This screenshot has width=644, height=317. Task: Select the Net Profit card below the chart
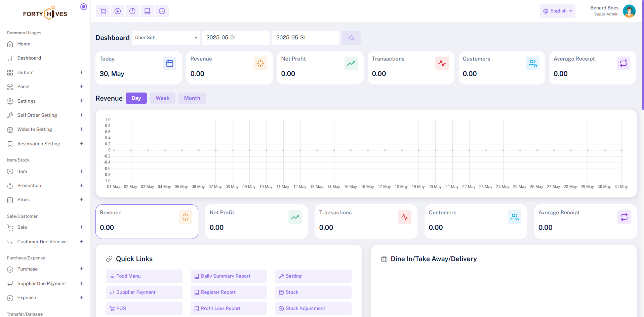point(256,221)
